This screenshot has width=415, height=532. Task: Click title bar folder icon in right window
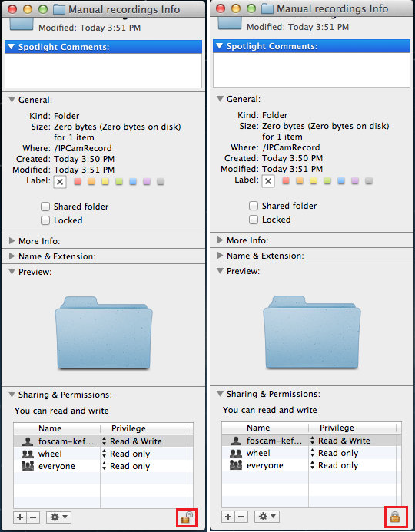267,8
